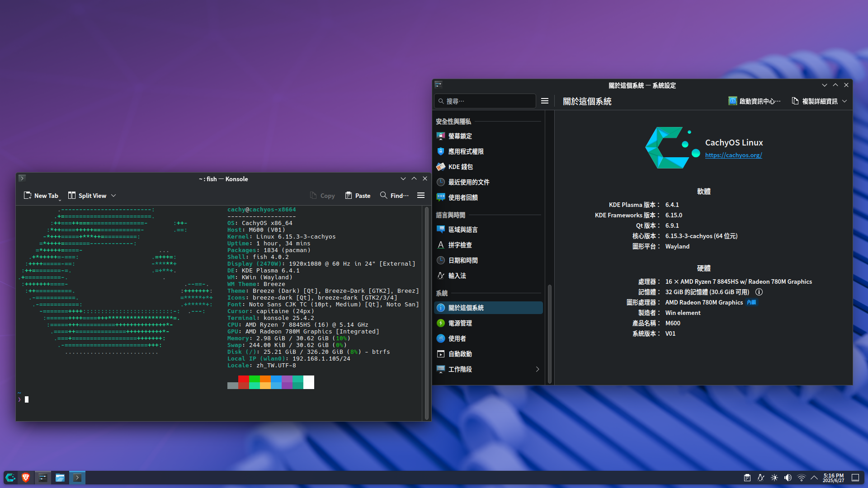Open the volume control in the system tray

tap(788, 478)
